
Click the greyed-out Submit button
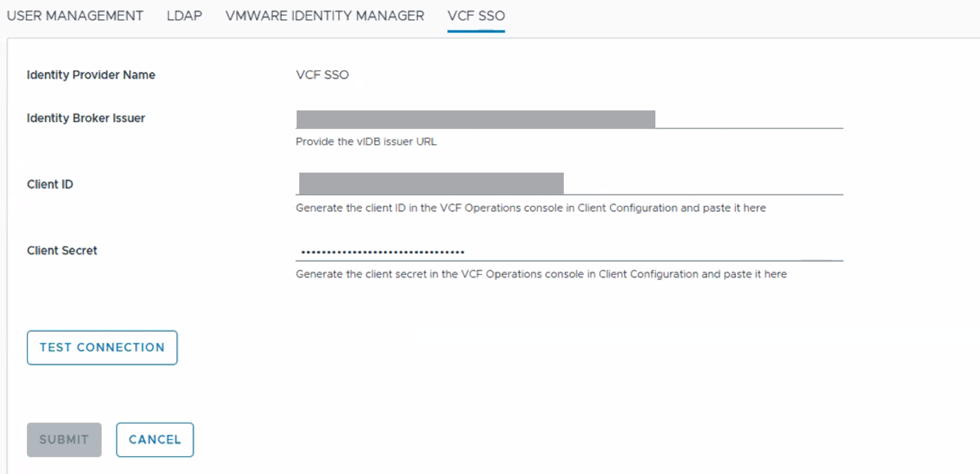pos(64,439)
